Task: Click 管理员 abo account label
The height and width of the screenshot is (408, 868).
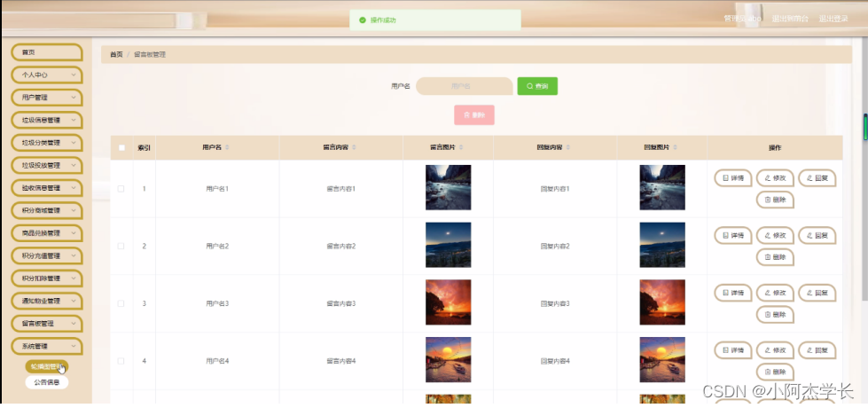Action: coord(742,19)
